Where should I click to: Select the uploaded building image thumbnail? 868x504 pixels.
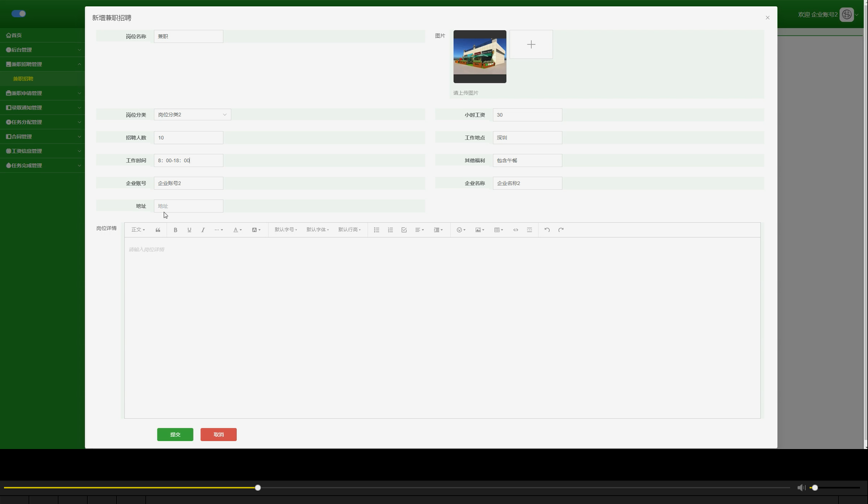[480, 57]
